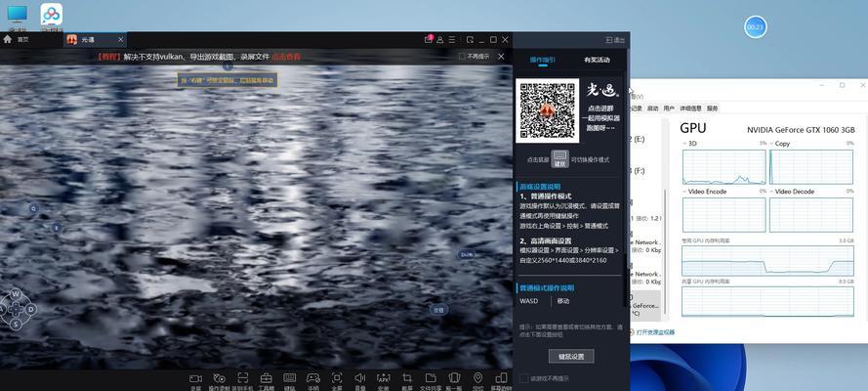Image resolution: width=868 pixels, height=391 pixels.
Task: Click the D key overlay on game screen
Action: pos(31,309)
